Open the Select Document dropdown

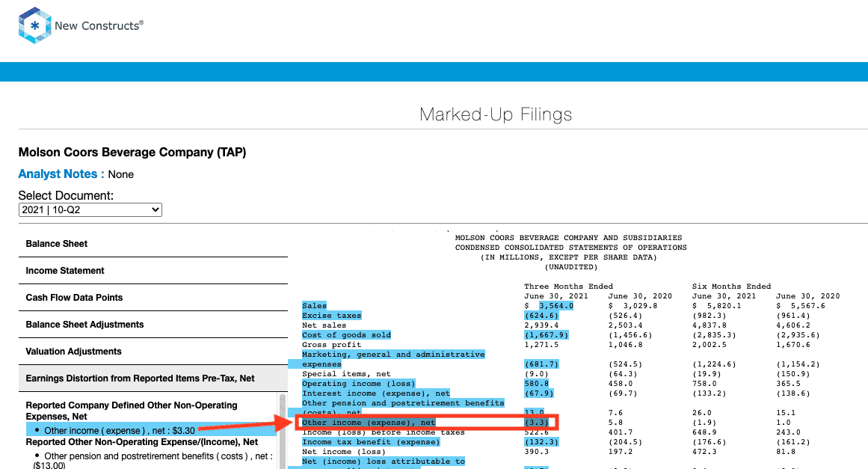click(x=90, y=210)
